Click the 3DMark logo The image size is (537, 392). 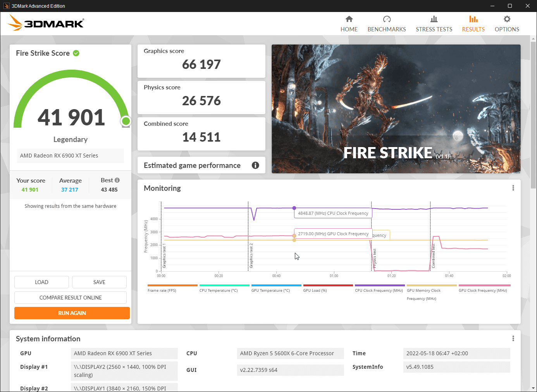46,22
